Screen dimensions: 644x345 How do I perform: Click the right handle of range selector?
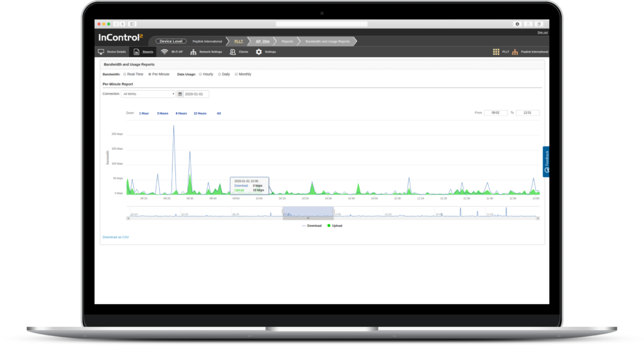click(334, 211)
